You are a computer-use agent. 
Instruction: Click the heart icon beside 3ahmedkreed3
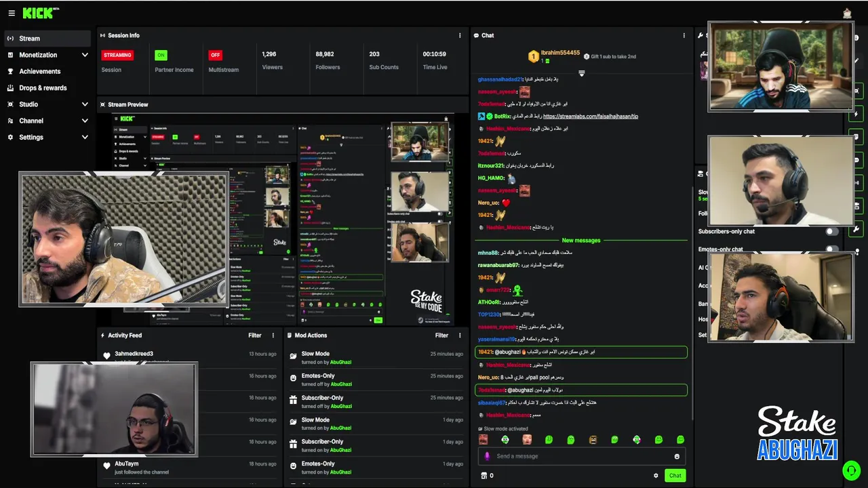(106, 356)
